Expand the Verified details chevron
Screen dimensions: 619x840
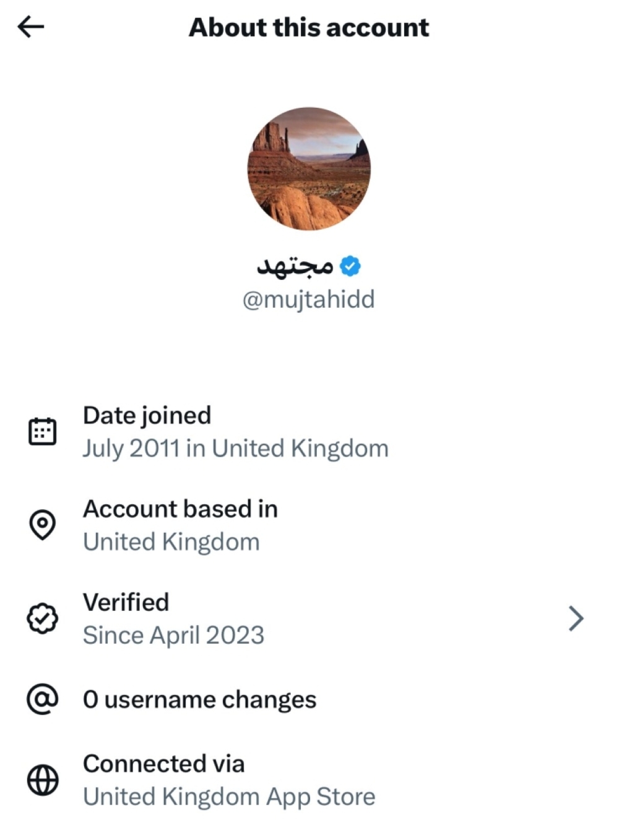576,618
